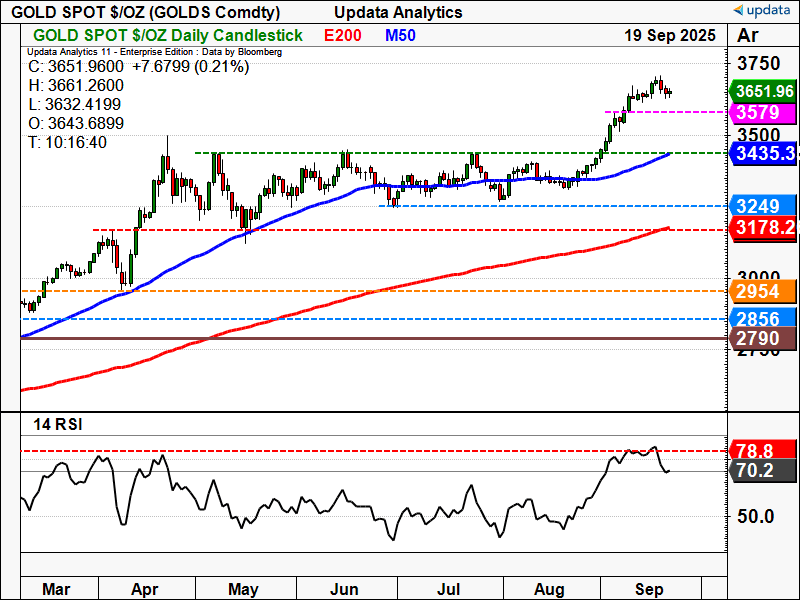This screenshot has height=600, width=800.
Task: Click the high value H: 3661.2600
Action: coord(76,85)
